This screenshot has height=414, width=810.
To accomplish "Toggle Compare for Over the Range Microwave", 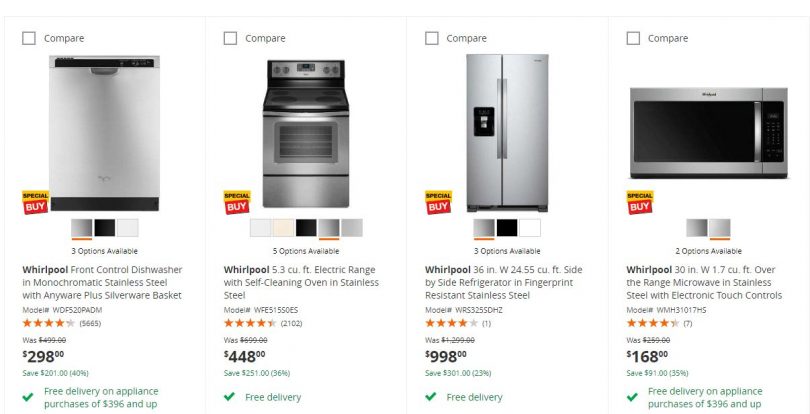I will pos(633,38).
